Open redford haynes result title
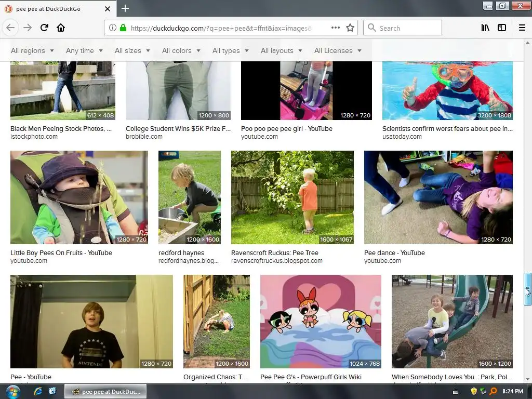 (181, 253)
